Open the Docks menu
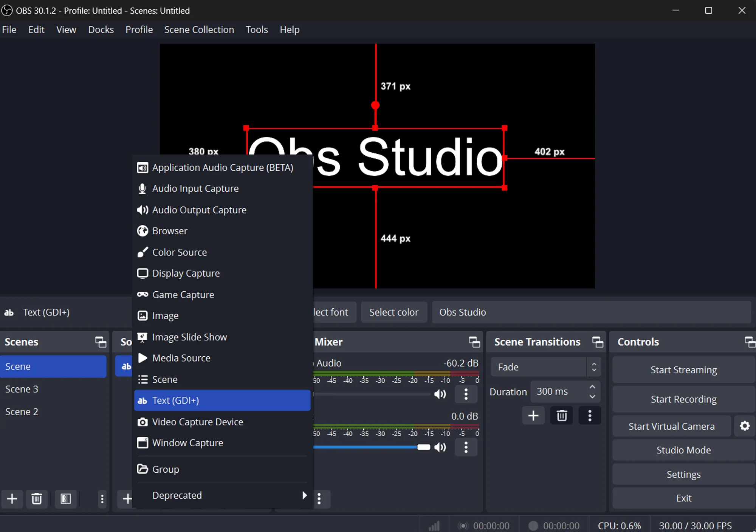The width and height of the screenshot is (756, 532). coord(101,29)
